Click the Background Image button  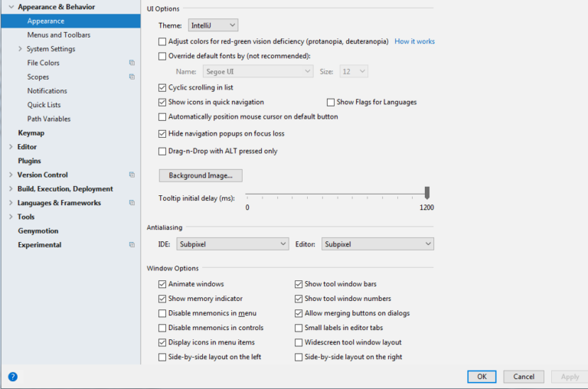click(x=201, y=175)
